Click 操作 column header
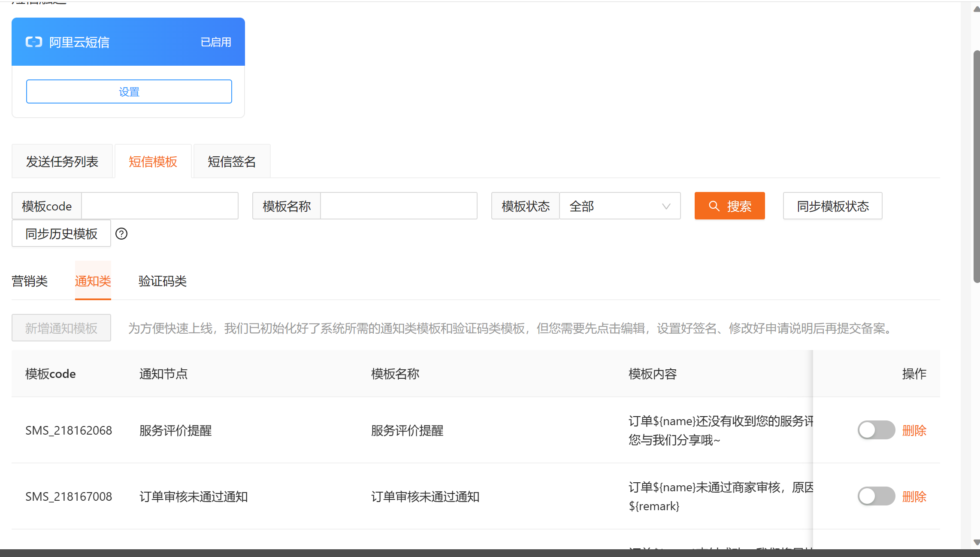This screenshot has height=557, width=980. point(914,374)
